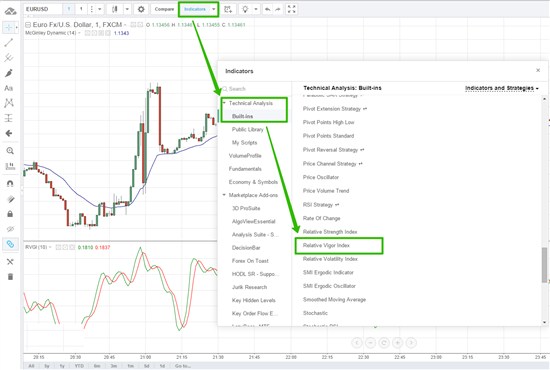Collapse the Technical Analysis tree section
Image resolution: width=550 pixels, height=370 pixels.
coord(224,103)
